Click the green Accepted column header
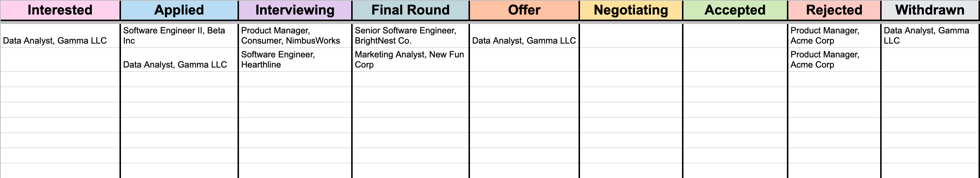980x178 pixels. pos(734,10)
